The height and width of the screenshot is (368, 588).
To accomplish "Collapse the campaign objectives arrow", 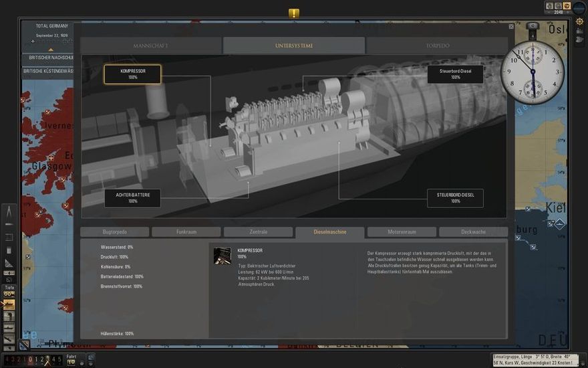I will point(50,50).
